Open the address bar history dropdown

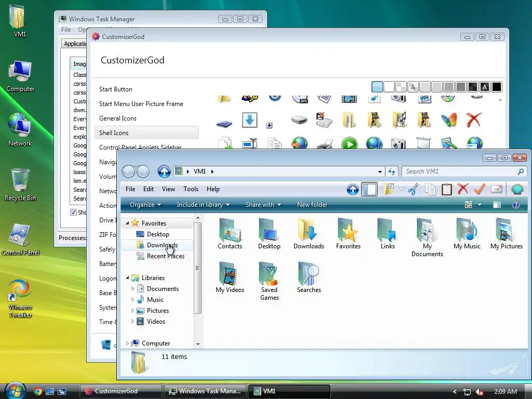(380, 171)
